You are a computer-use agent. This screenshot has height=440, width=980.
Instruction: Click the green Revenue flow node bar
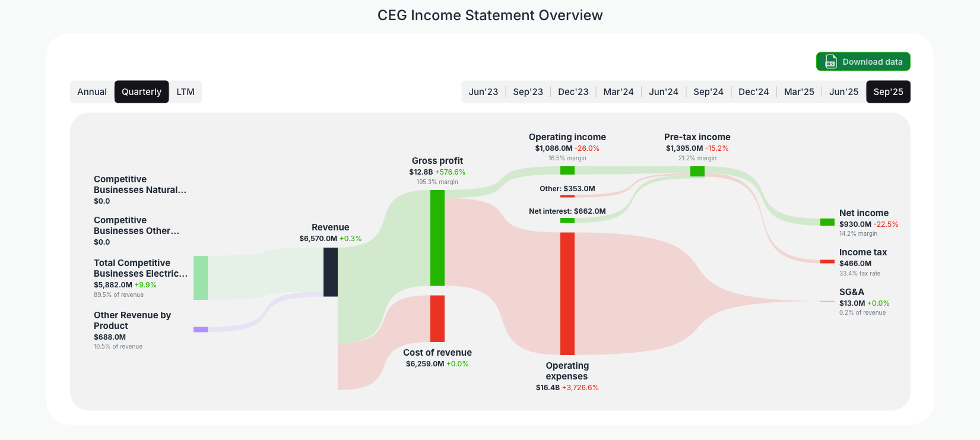(x=202, y=277)
